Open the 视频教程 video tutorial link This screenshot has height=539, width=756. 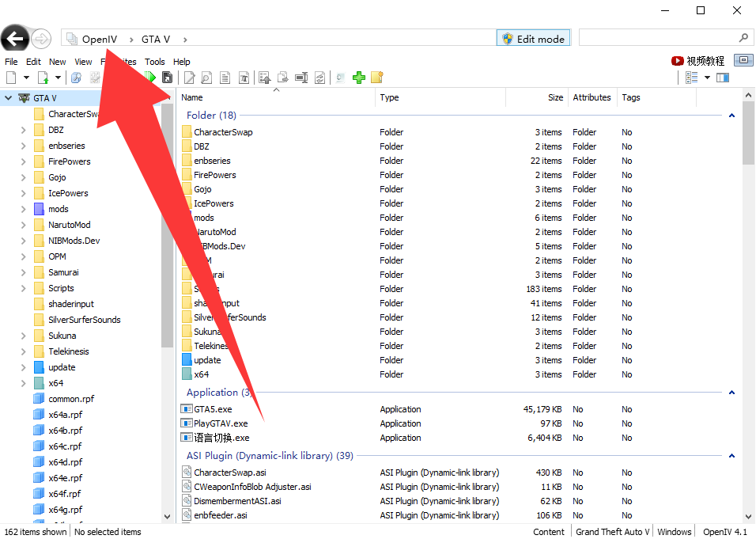(697, 61)
